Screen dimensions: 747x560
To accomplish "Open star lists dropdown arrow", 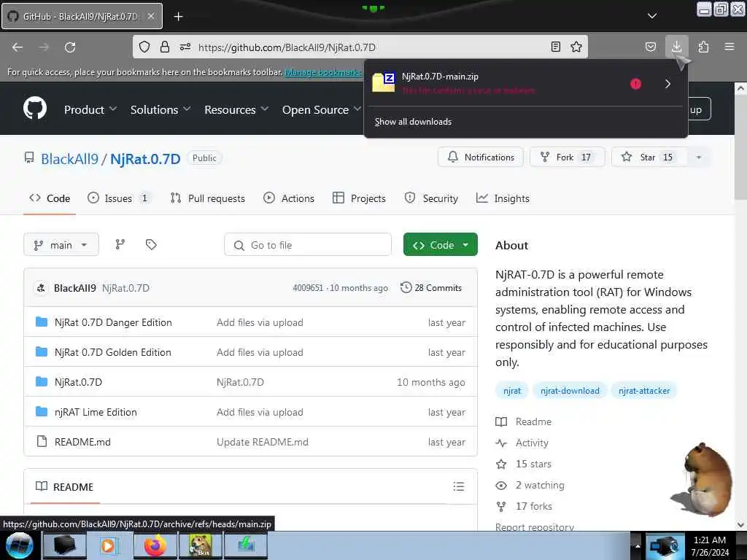I will (x=699, y=157).
